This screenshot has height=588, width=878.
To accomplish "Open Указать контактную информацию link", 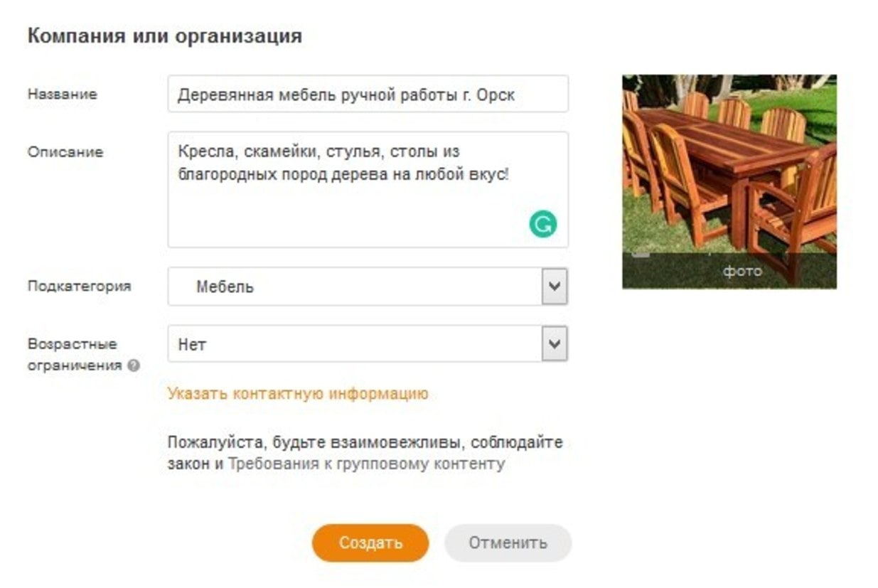I will coord(298,393).
